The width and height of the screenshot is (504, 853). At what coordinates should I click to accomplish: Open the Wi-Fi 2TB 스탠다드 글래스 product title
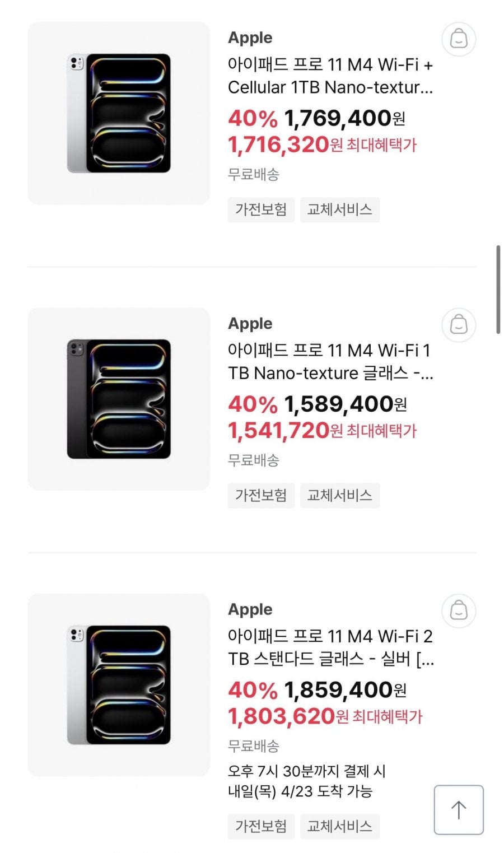point(330,647)
